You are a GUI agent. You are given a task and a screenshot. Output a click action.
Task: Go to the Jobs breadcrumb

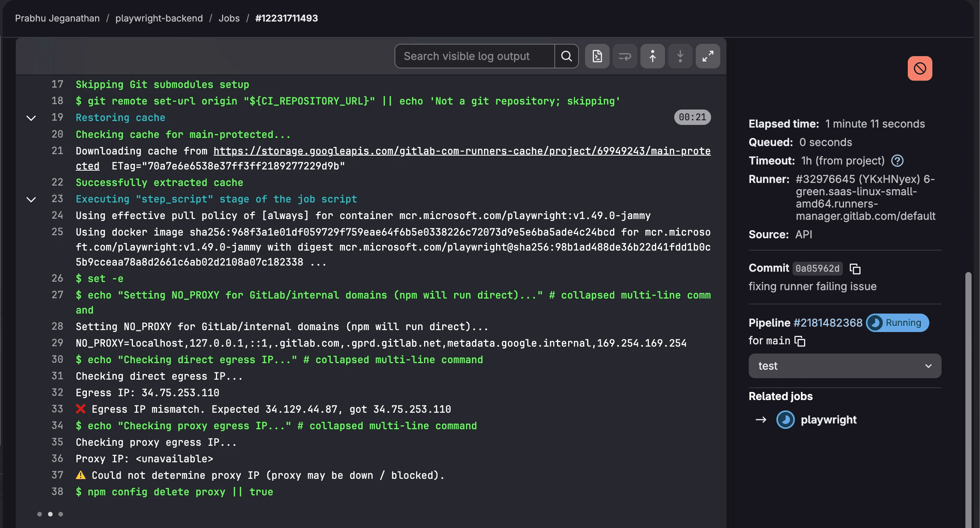[x=229, y=18]
